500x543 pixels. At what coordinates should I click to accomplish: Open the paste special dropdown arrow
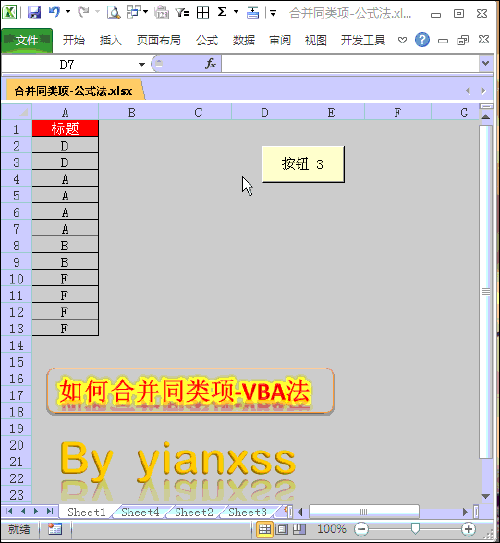pyautogui.click(x=145, y=12)
